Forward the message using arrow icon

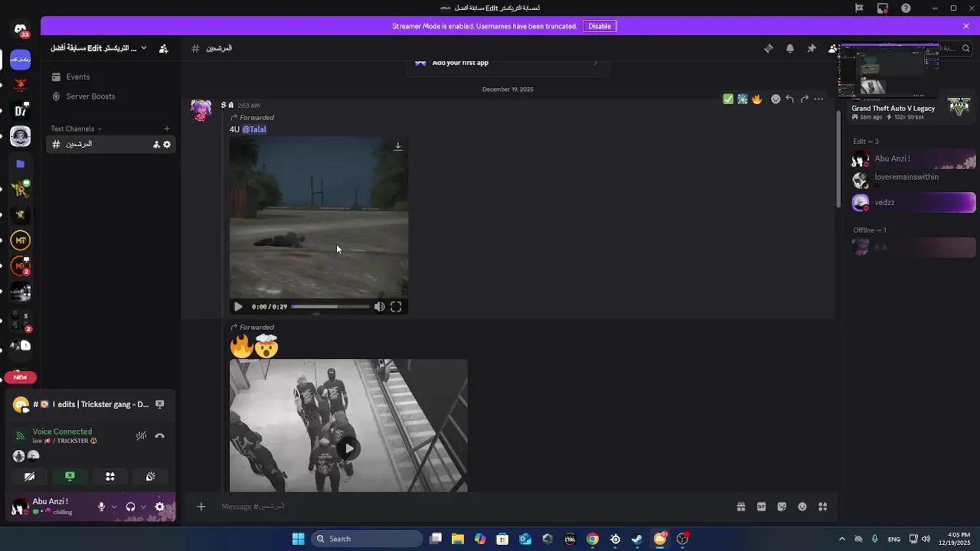tap(804, 99)
